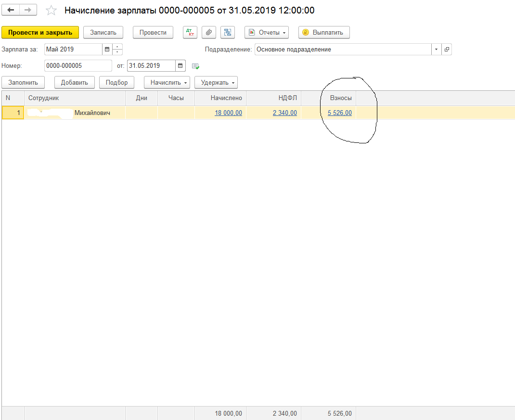Open the Начислить dropdown menu
Viewport: 515px width, 420px height.
(x=167, y=82)
